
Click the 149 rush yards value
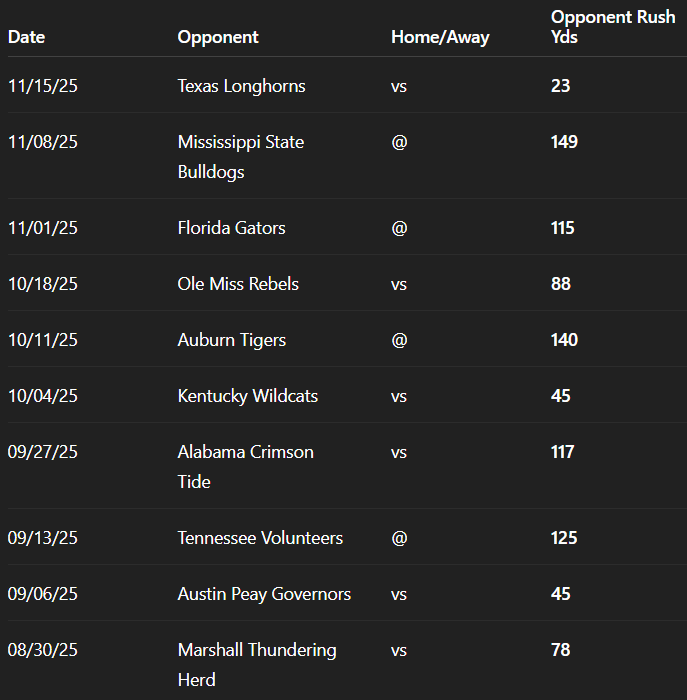point(564,142)
